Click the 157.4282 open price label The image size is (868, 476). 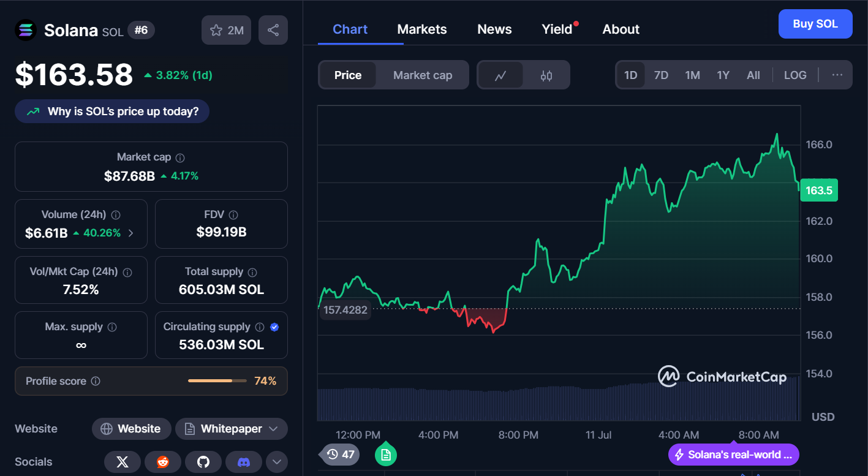click(345, 310)
